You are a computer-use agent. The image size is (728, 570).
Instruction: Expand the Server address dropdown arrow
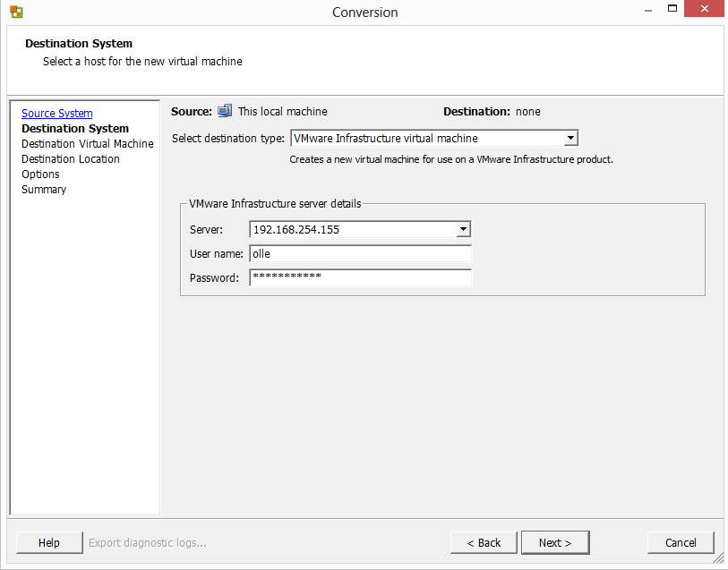coord(463,229)
